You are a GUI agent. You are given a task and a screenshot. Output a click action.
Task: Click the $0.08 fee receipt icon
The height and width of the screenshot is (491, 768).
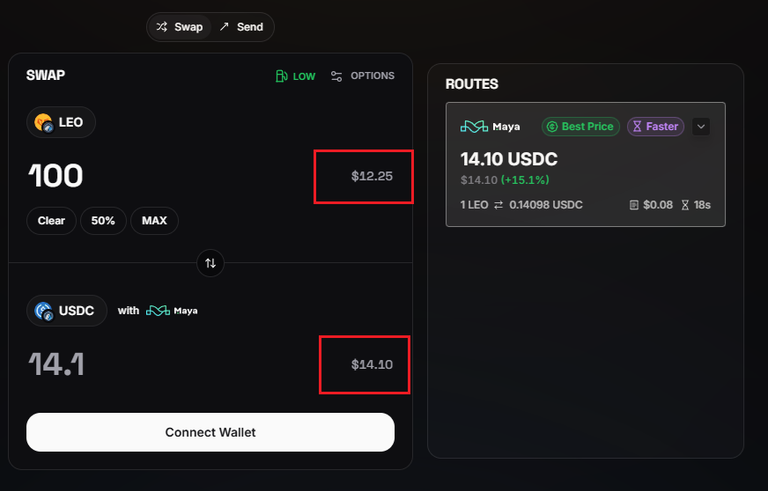click(x=634, y=205)
